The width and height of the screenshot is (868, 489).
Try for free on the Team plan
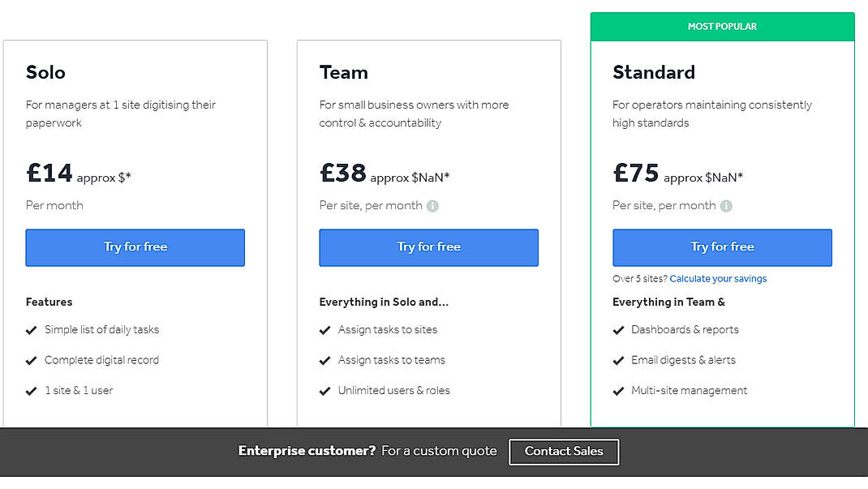[x=428, y=247]
